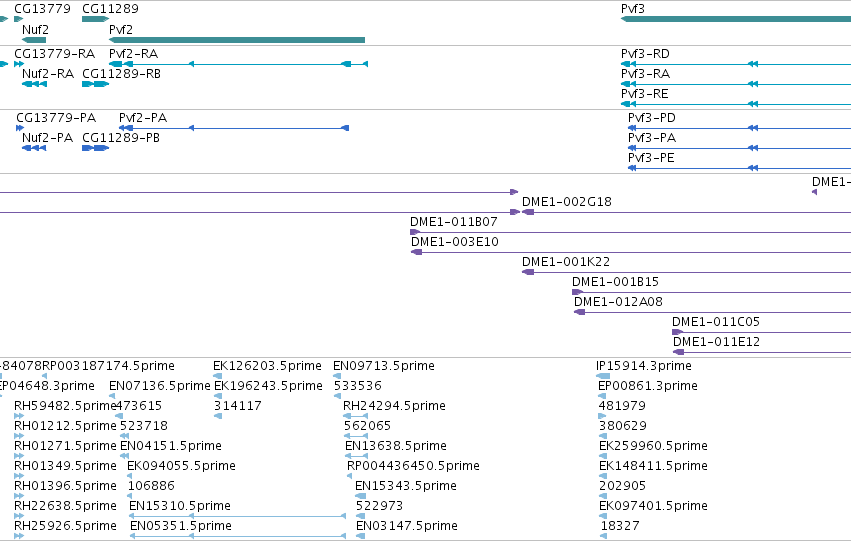Click the IP15914.3prime EST label
The height and width of the screenshot is (541, 851).
[644, 366]
